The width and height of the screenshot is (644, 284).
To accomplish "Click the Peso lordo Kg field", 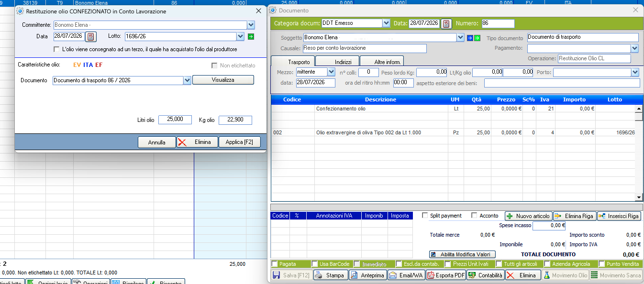I will coord(432,72).
